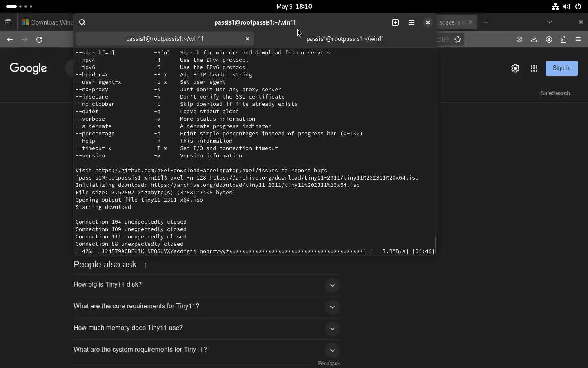Click the terminal window title text
The height and width of the screenshot is (368, 588).
[255, 22]
